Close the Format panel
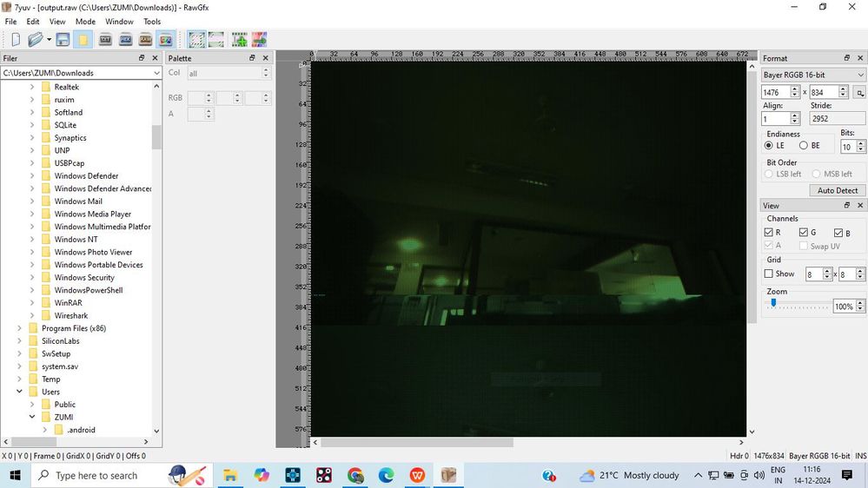 tap(860, 57)
